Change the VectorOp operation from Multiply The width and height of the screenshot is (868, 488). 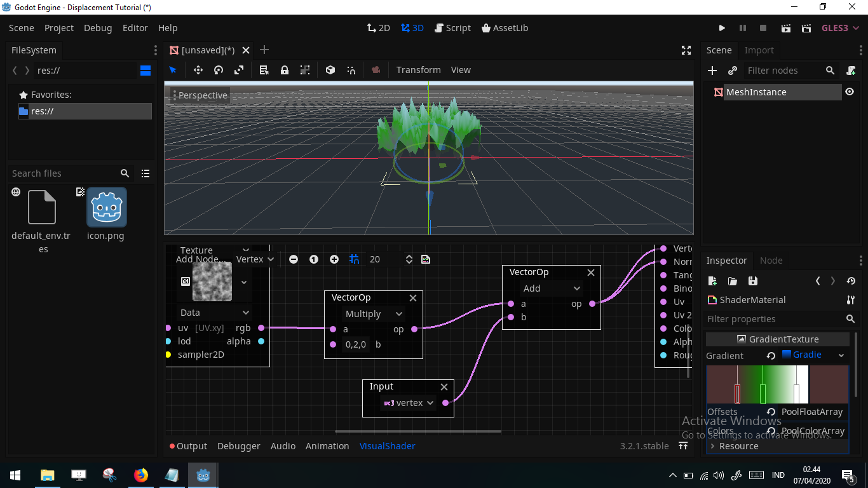(373, 313)
